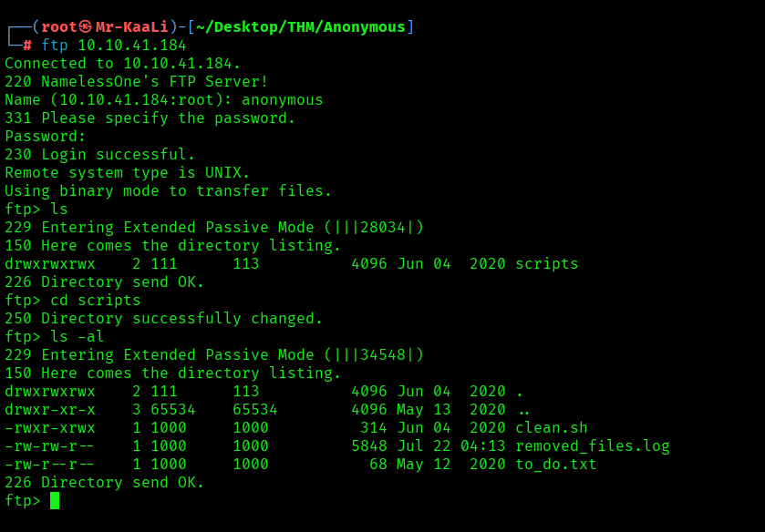Click the 'Password:' prompt line
The width and height of the screenshot is (765, 532).
point(46,136)
